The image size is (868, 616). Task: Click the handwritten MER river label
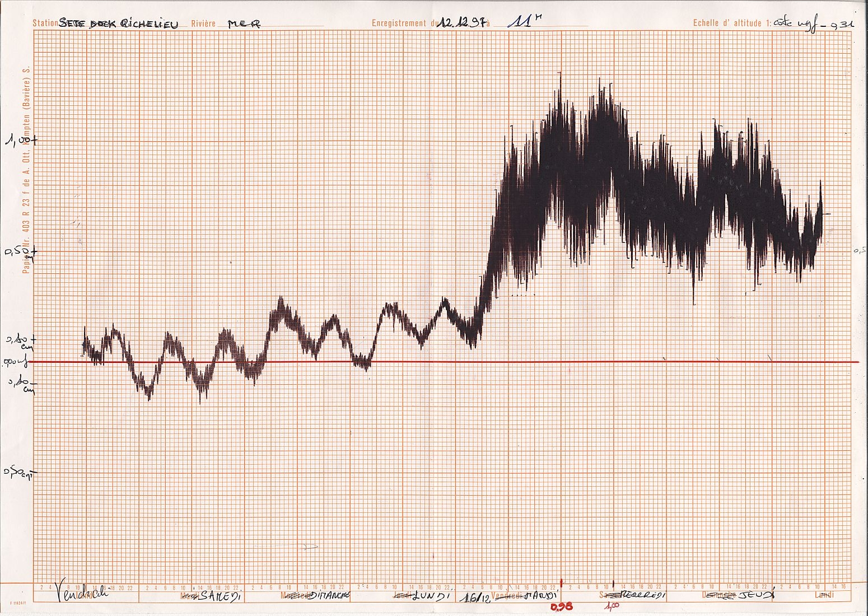coord(245,24)
